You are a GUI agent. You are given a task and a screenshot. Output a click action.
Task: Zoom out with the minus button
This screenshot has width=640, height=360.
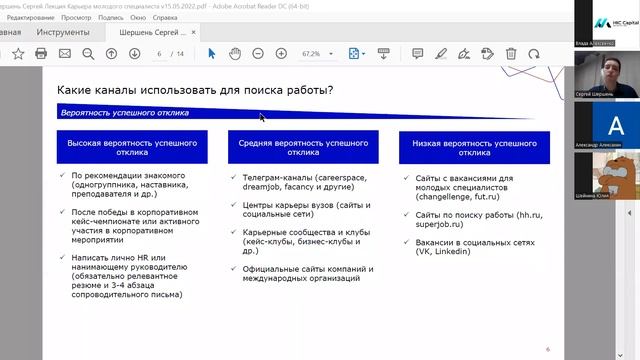258,53
